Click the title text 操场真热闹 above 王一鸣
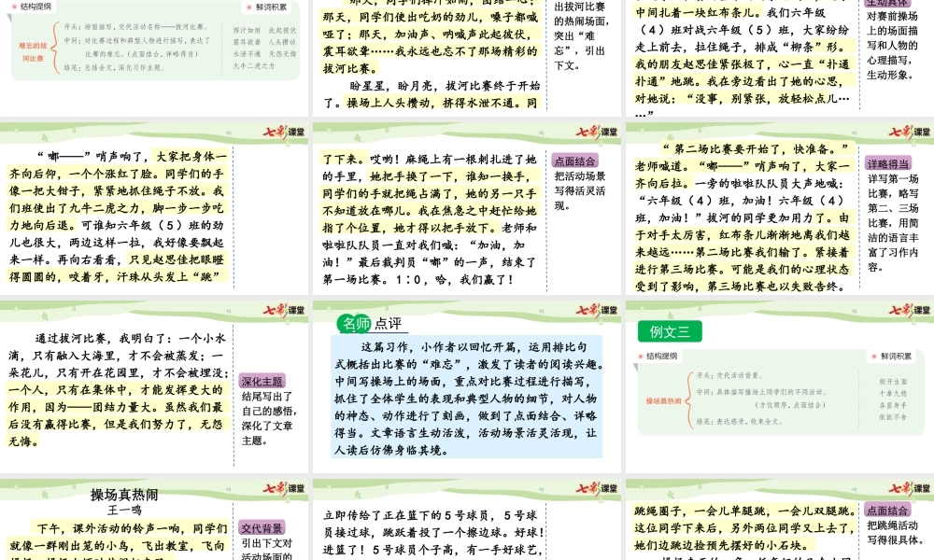 [x=124, y=495]
